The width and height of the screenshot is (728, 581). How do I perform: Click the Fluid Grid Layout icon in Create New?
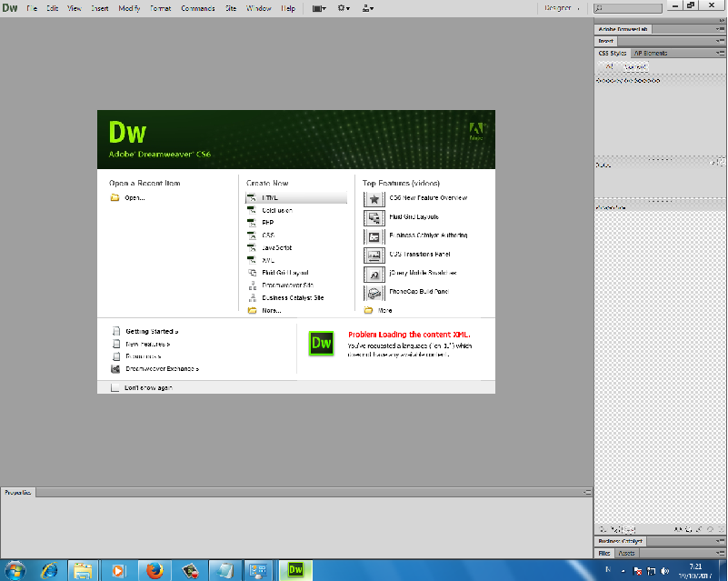click(252, 273)
